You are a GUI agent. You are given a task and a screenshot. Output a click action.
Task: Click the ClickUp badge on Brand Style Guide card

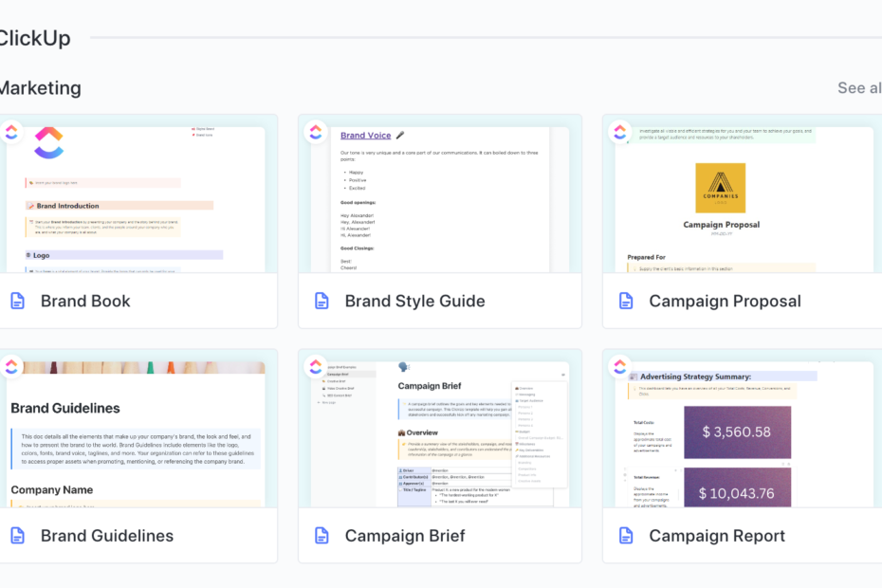[316, 132]
